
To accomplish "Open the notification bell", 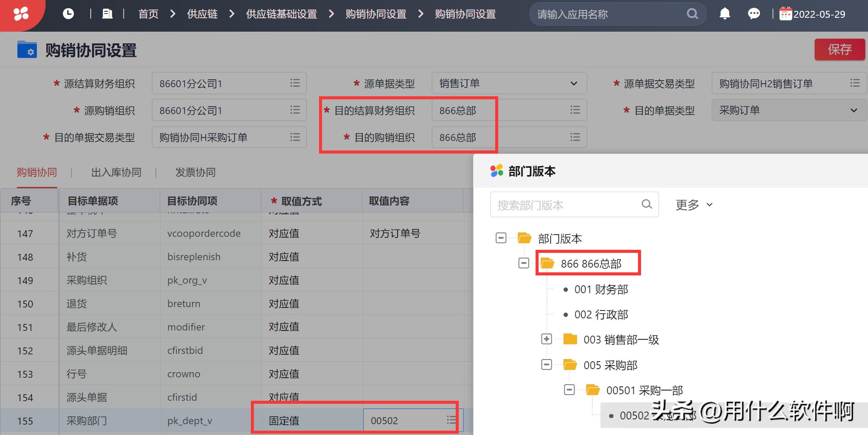I will tap(724, 13).
